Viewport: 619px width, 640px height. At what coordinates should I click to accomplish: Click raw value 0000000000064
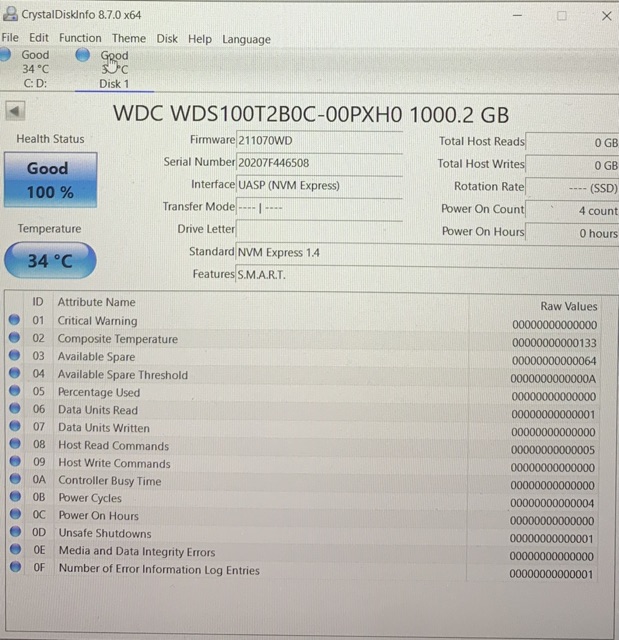[554, 361]
